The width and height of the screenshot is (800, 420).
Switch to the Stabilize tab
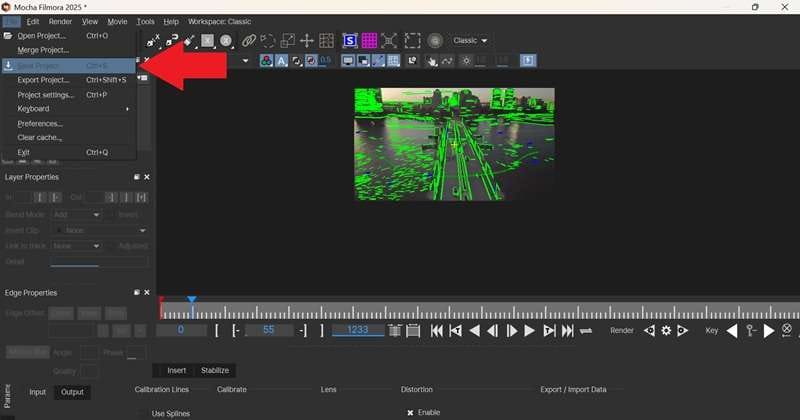tap(215, 370)
